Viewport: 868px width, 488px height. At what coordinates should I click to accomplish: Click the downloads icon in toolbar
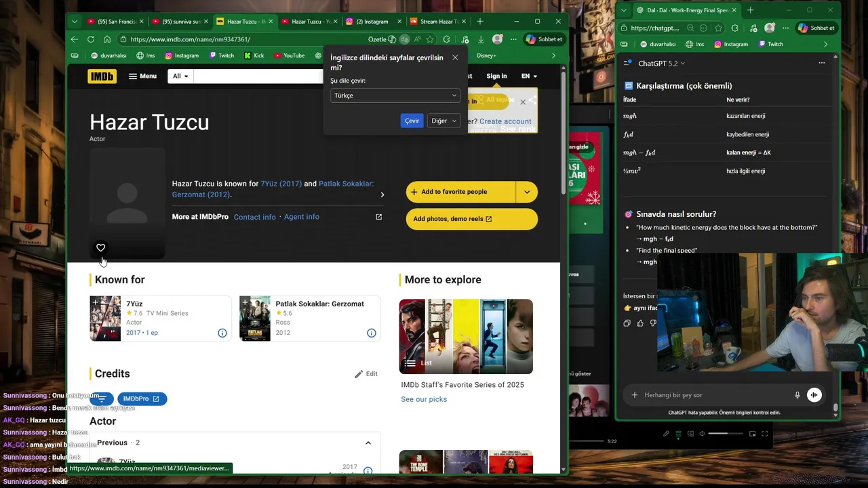481,39
